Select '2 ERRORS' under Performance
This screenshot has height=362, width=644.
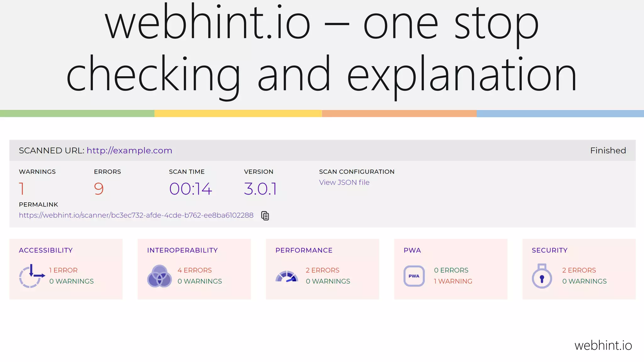click(x=323, y=270)
